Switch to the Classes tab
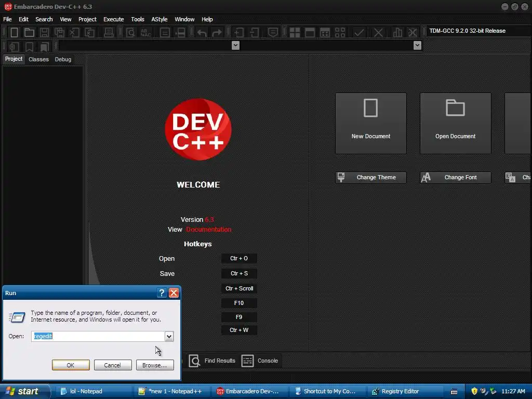The width and height of the screenshot is (532, 399). click(x=38, y=59)
